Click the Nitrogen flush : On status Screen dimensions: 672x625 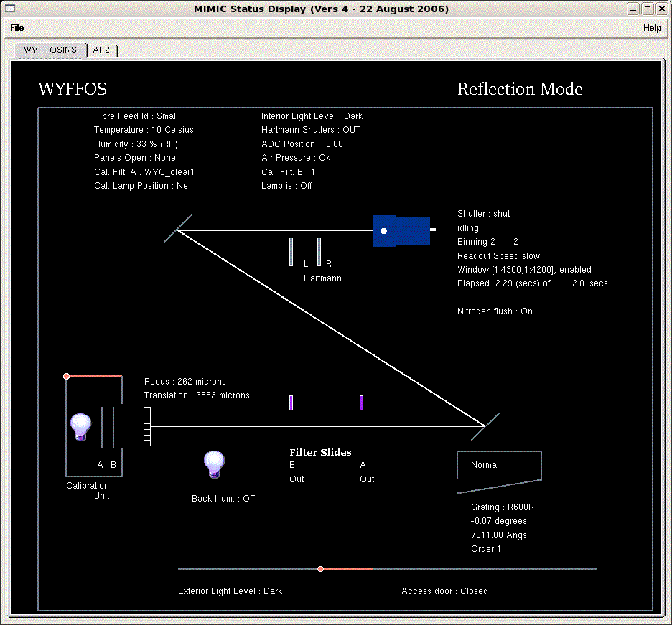point(495,311)
